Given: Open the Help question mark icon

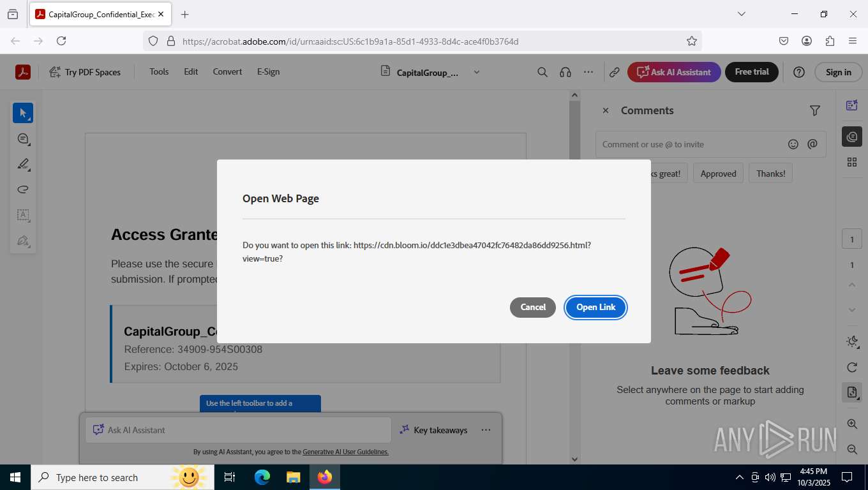Looking at the screenshot, I should click(799, 72).
